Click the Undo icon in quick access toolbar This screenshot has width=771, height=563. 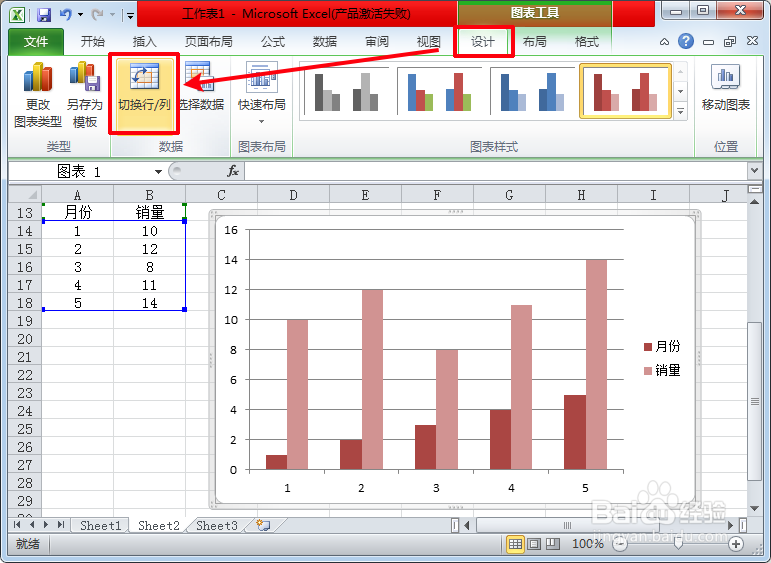point(65,15)
